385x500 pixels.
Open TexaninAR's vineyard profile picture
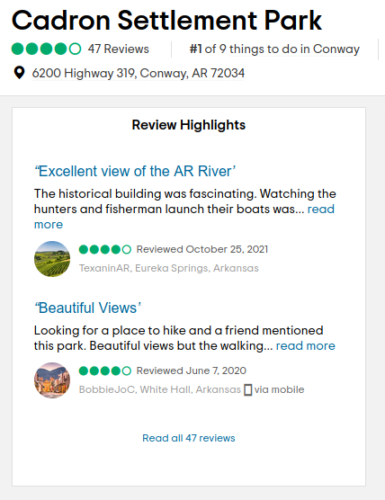click(x=52, y=259)
